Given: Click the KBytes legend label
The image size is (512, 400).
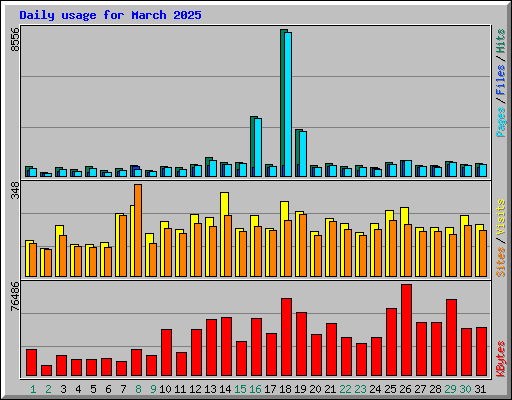Looking at the screenshot, I should click(x=501, y=359).
